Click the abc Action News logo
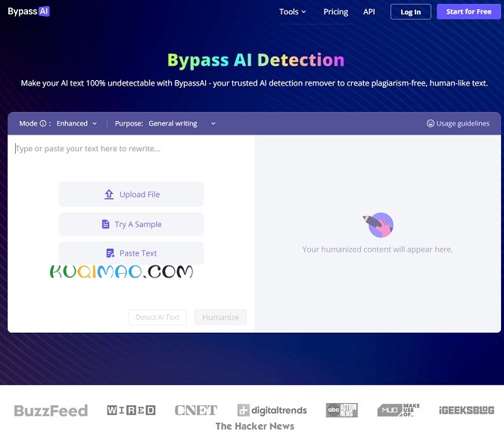 342,411
